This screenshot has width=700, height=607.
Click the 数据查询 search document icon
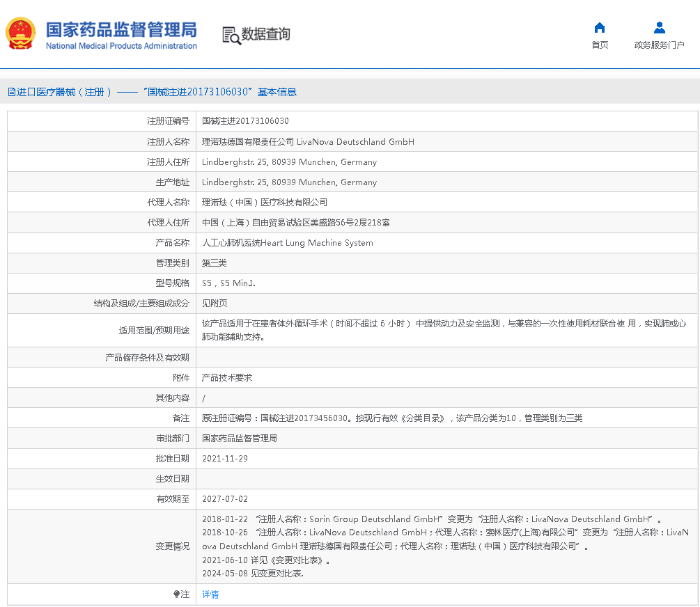pos(231,36)
